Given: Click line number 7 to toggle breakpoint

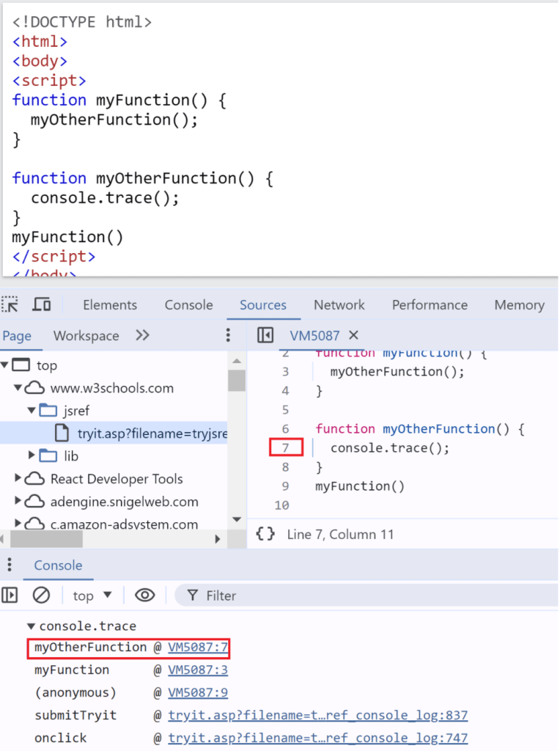Looking at the screenshot, I should (286, 448).
